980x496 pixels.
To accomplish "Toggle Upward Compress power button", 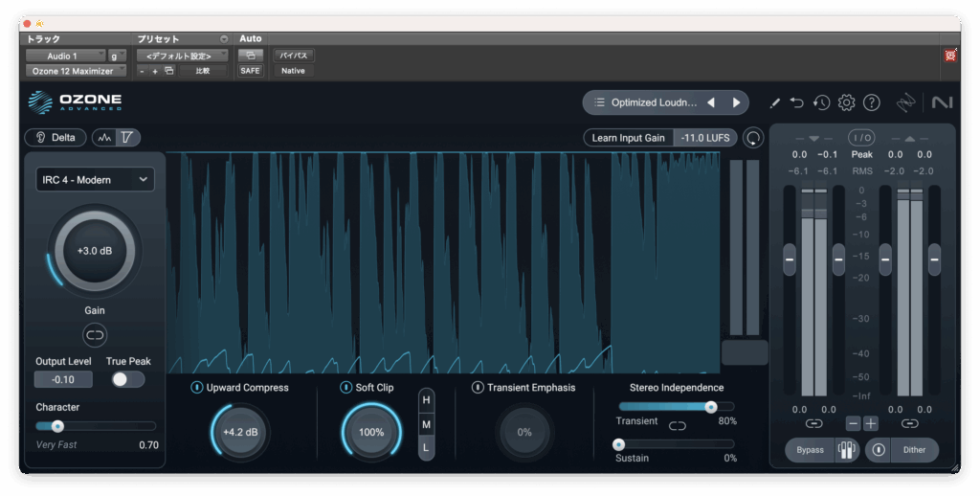I will coord(197,388).
